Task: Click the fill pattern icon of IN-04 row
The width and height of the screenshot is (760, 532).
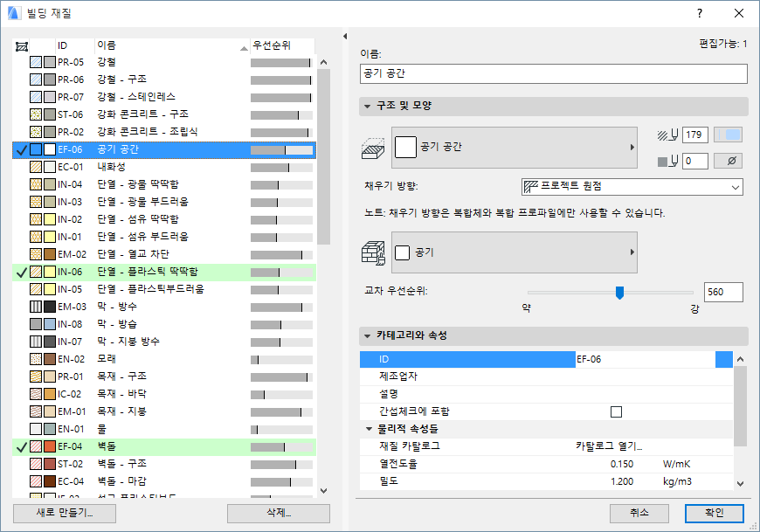Action: [36, 184]
